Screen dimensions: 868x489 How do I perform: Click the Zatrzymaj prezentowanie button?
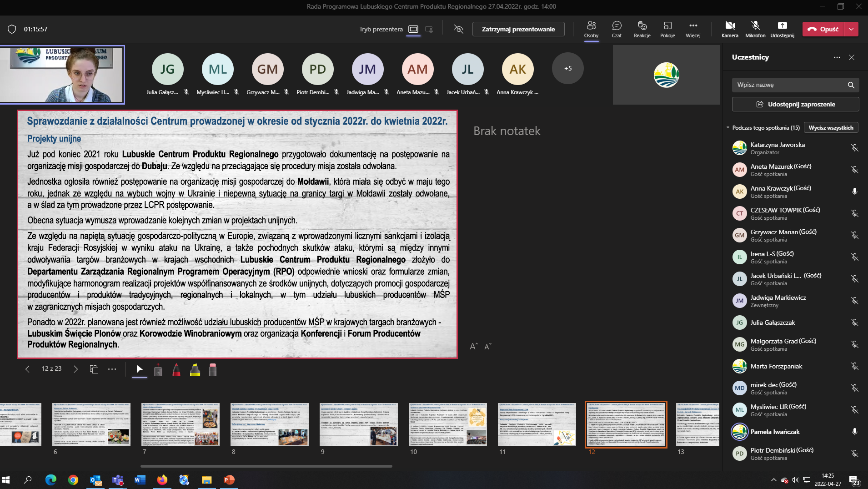(518, 29)
